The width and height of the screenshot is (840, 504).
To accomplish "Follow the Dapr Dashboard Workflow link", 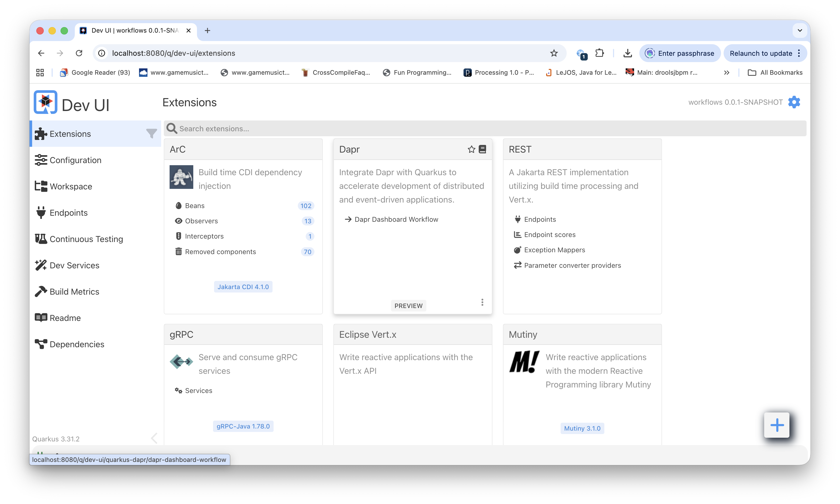I will coord(396,219).
